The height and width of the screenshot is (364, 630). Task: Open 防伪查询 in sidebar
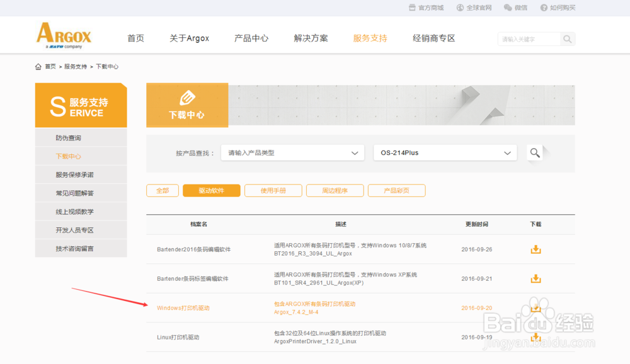(x=81, y=138)
